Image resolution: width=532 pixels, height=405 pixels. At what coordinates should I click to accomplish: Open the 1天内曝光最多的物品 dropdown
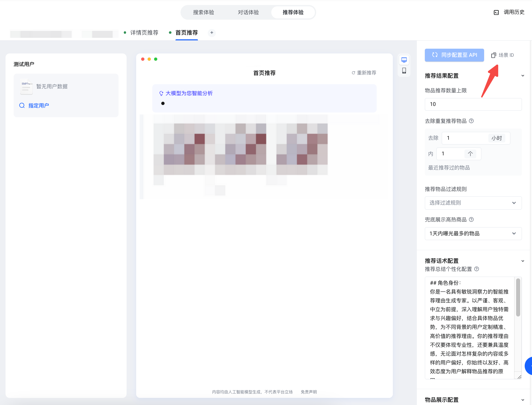click(x=473, y=234)
